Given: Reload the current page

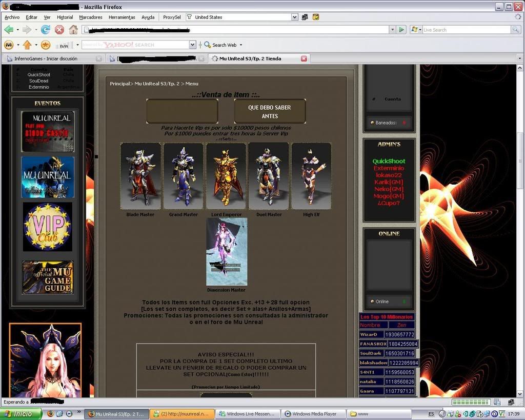Looking at the screenshot, I should click(x=46, y=30).
